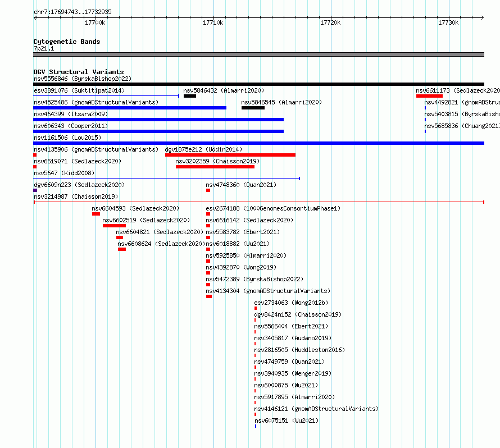Screen dimensions: 500x448
Task: Click the left arrow of the ruler
Action: pyautogui.click(x=35, y=18)
